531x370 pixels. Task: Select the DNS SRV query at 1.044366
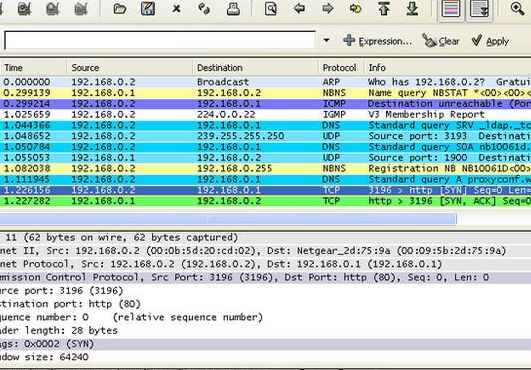(x=266, y=125)
